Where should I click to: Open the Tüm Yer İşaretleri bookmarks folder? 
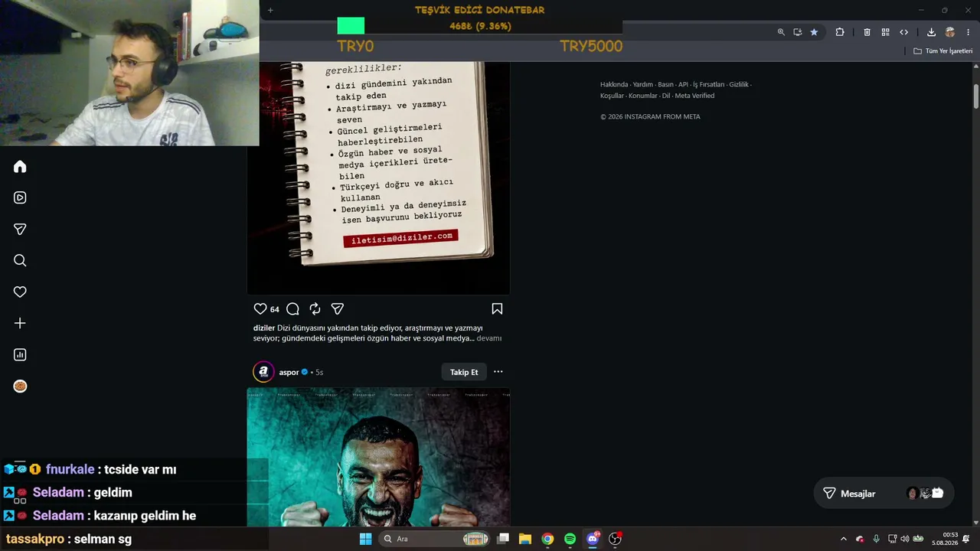pos(942,51)
